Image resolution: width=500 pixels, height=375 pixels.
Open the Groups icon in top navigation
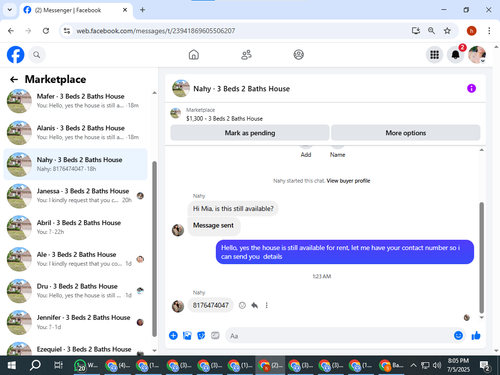coord(298,55)
